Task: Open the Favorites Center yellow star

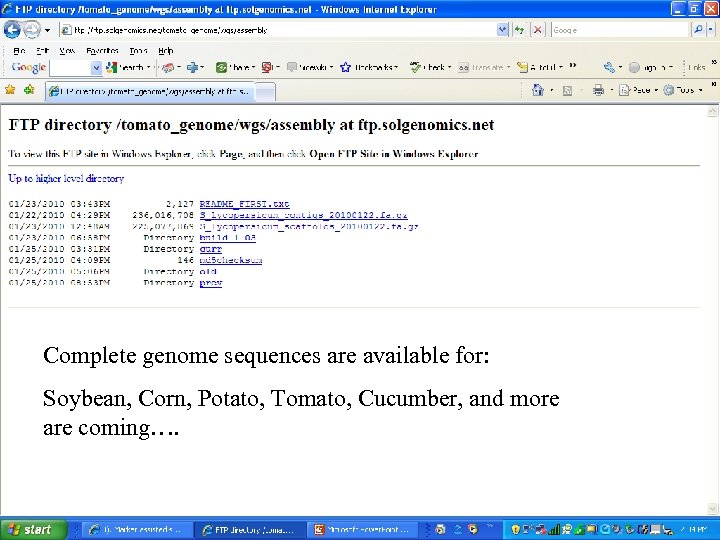Action: tap(10, 90)
